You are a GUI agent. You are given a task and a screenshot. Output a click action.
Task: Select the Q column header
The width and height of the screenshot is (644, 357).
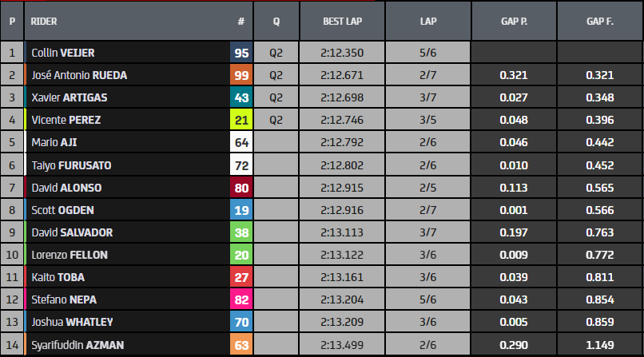276,21
